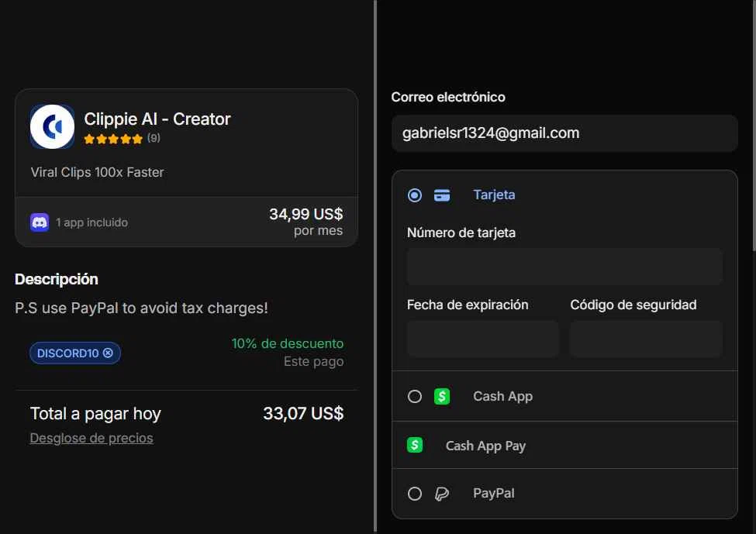Click the green Cash App icon
This screenshot has width=756, height=534.
442,397
